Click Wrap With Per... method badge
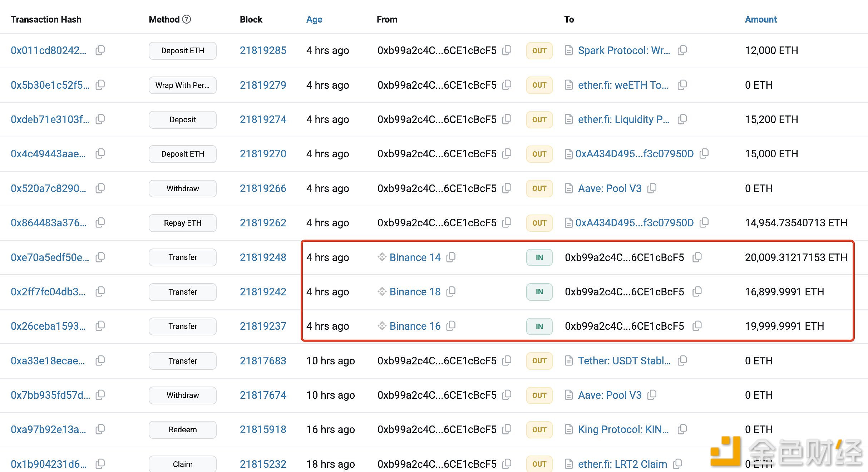 183,85
